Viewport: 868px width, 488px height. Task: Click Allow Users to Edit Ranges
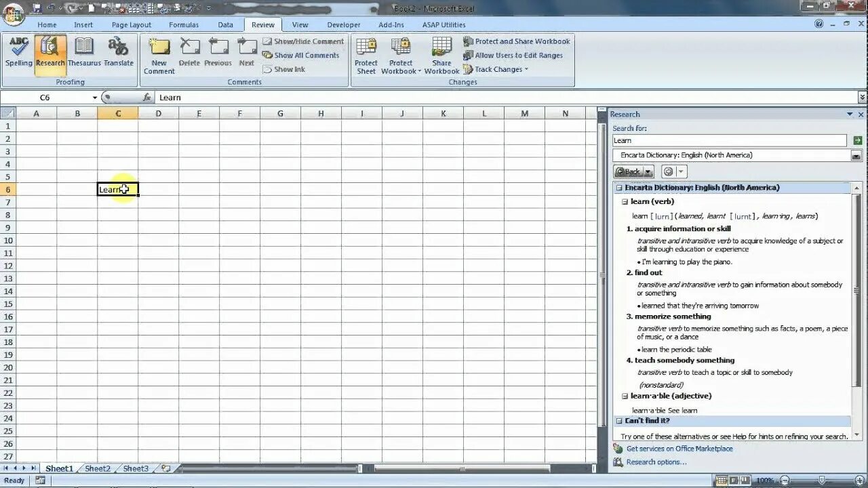pyautogui.click(x=513, y=56)
